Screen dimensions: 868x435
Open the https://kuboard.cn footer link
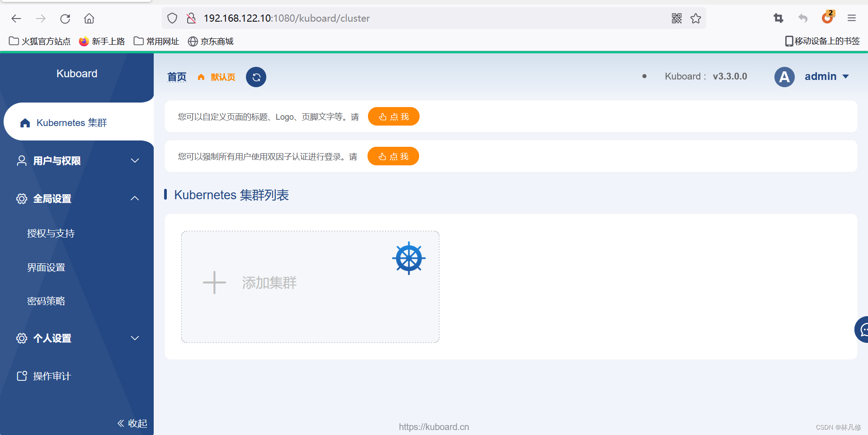pos(434,427)
